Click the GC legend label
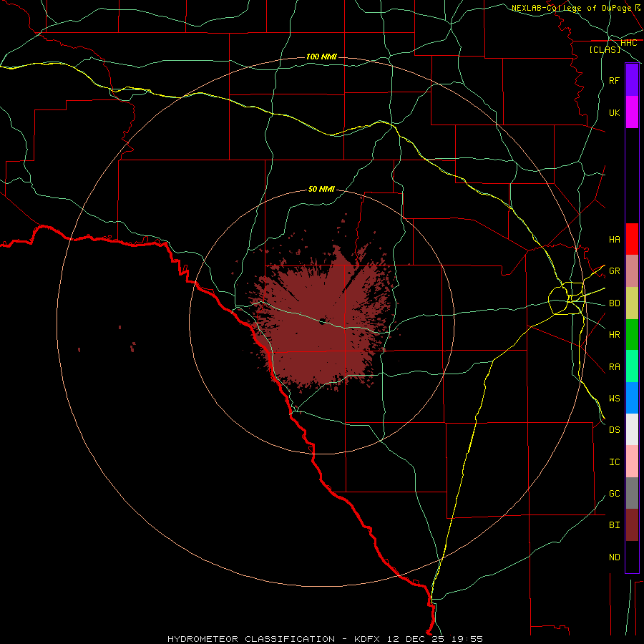 [615, 493]
